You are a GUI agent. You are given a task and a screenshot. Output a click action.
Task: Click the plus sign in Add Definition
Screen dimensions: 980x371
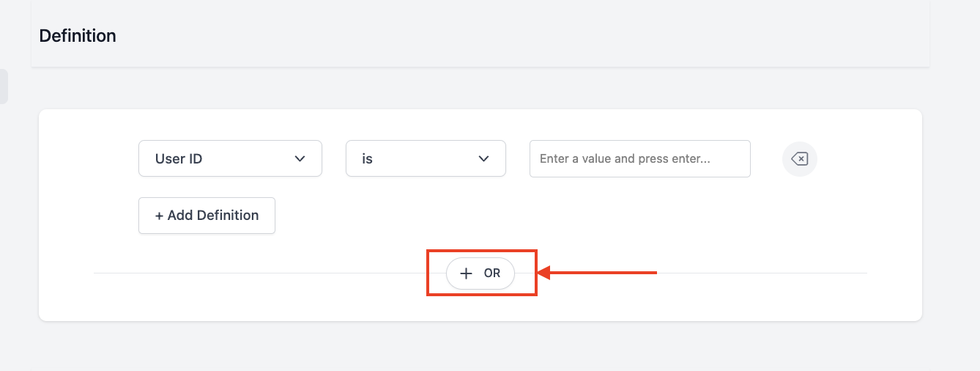point(159,216)
